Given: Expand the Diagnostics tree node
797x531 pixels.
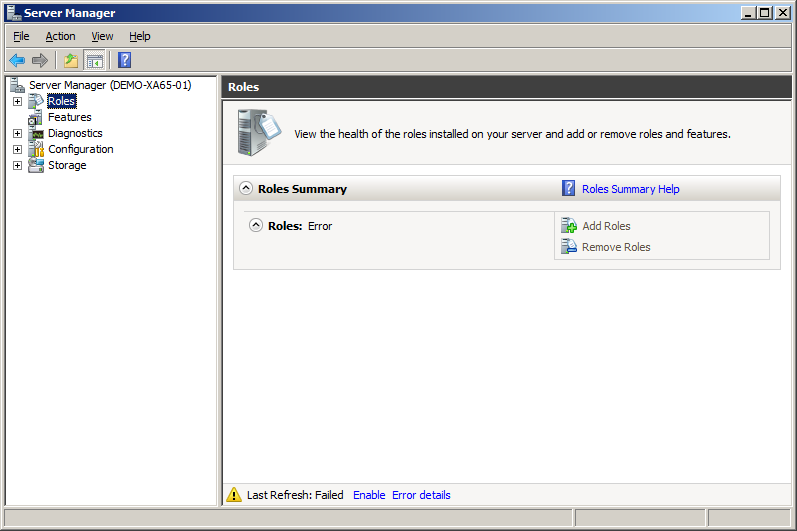Looking at the screenshot, I should pyautogui.click(x=17, y=134).
